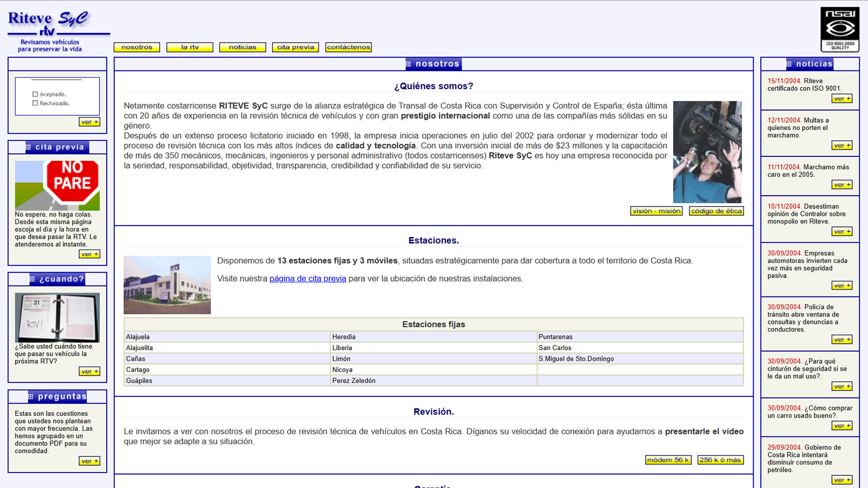Follow the página de cita previa link
This screenshot has width=868, height=488.
307,279
